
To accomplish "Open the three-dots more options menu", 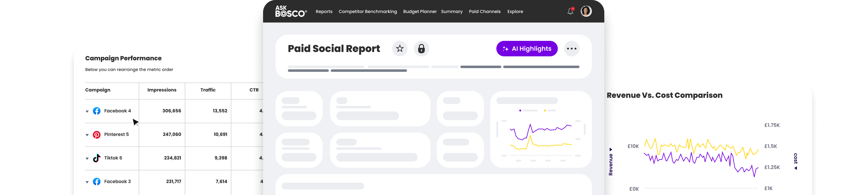I will 571,49.
